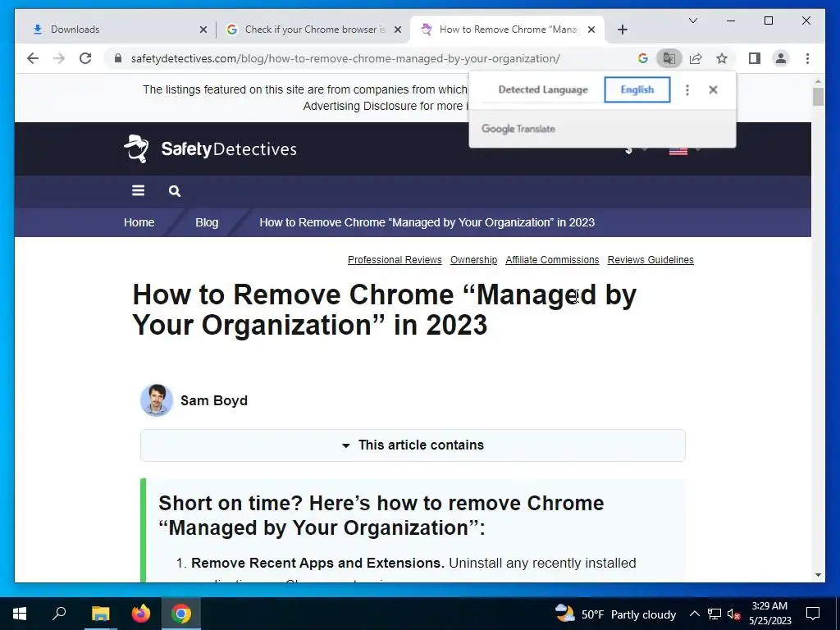The width and height of the screenshot is (840, 630).
Task: Expand This article contains section
Action: point(413,445)
